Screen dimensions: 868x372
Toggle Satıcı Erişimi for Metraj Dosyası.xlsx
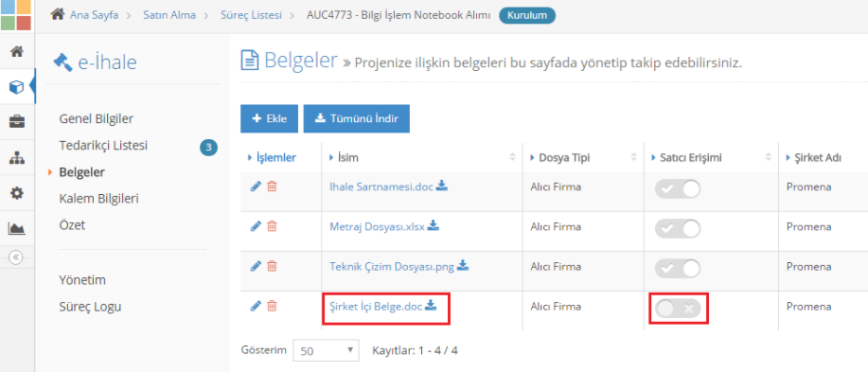[x=678, y=228]
